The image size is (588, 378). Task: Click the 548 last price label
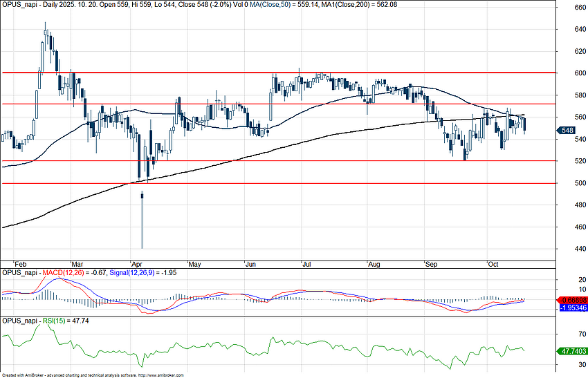(567, 131)
